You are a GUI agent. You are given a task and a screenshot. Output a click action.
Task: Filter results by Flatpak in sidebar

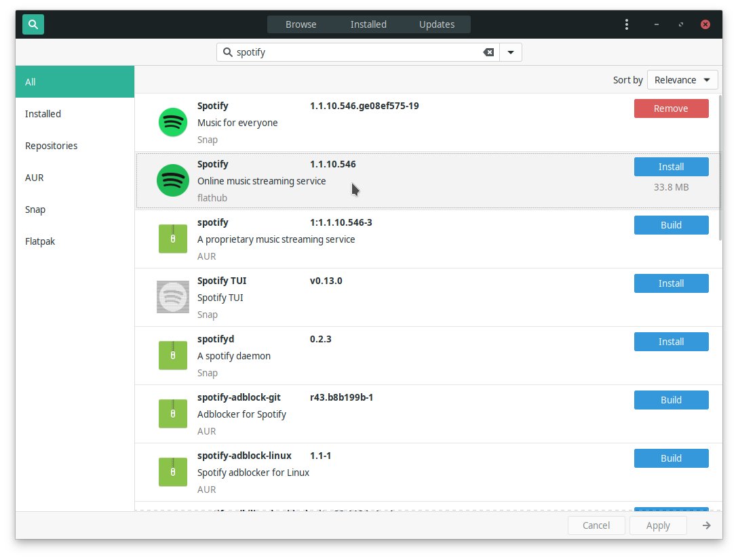click(75, 241)
